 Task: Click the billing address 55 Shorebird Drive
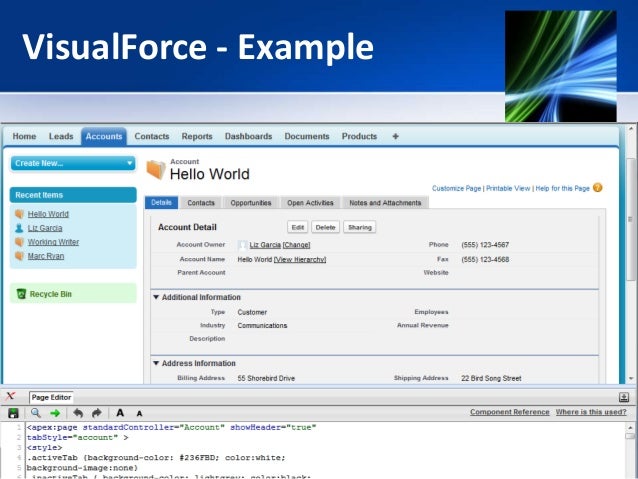(266, 378)
